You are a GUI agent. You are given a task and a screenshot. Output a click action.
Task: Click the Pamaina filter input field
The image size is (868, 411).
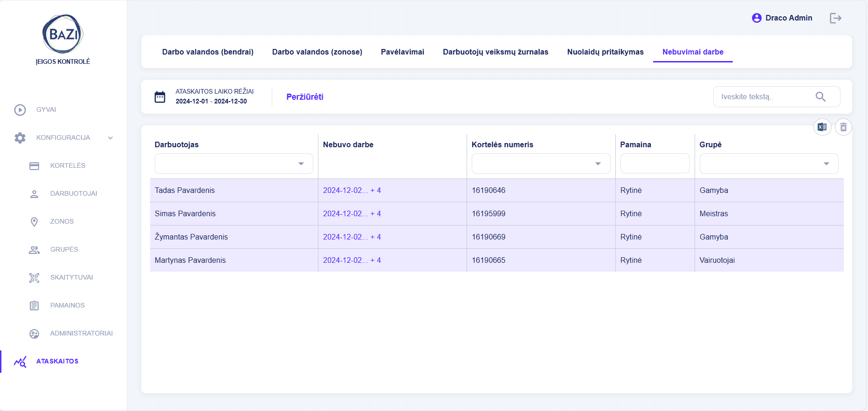tap(655, 164)
